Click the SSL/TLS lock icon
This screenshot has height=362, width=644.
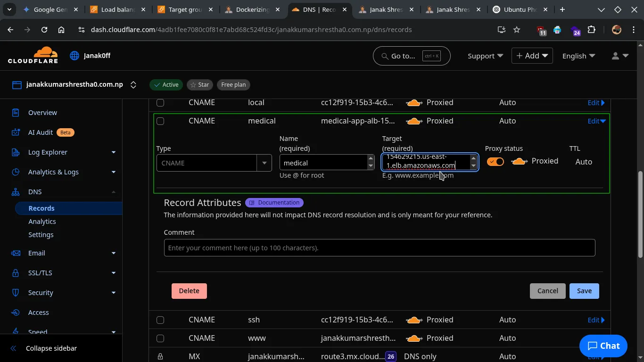(16, 273)
